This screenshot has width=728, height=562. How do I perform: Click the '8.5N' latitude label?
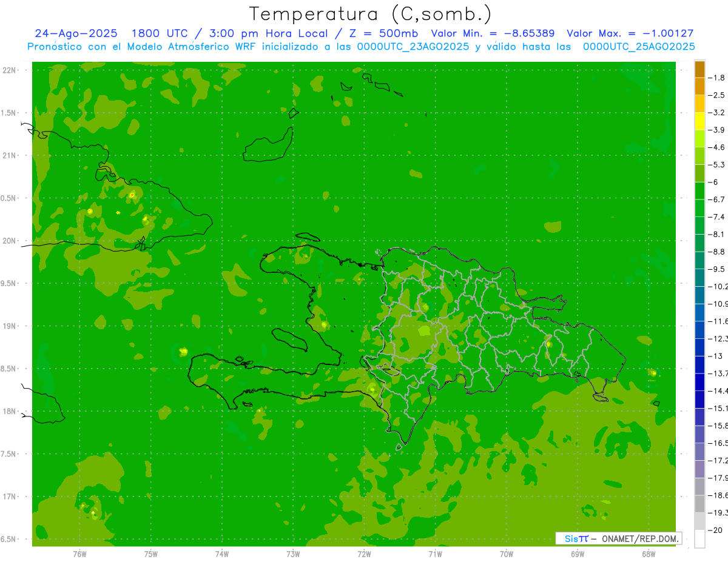click(x=8, y=369)
